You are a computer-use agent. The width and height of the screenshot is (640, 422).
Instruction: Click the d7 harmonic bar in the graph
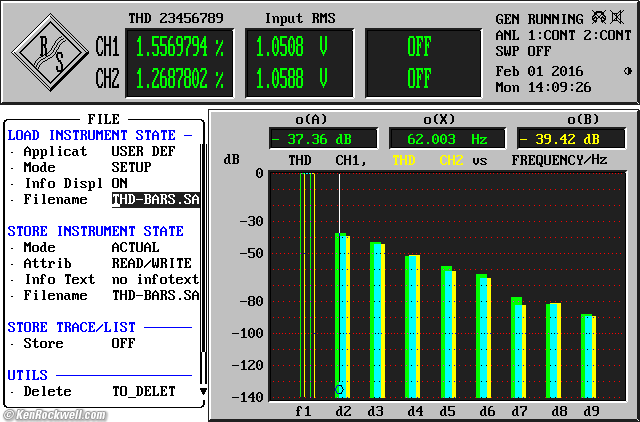(x=518, y=347)
